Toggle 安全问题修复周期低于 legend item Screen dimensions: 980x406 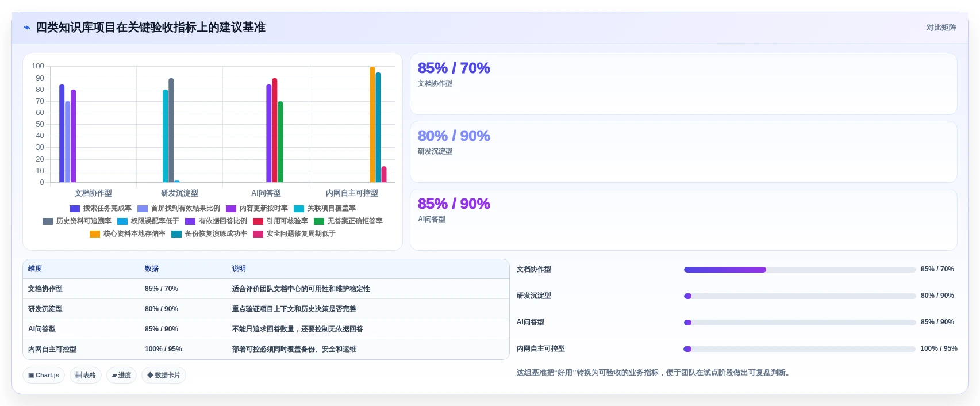[x=294, y=234]
